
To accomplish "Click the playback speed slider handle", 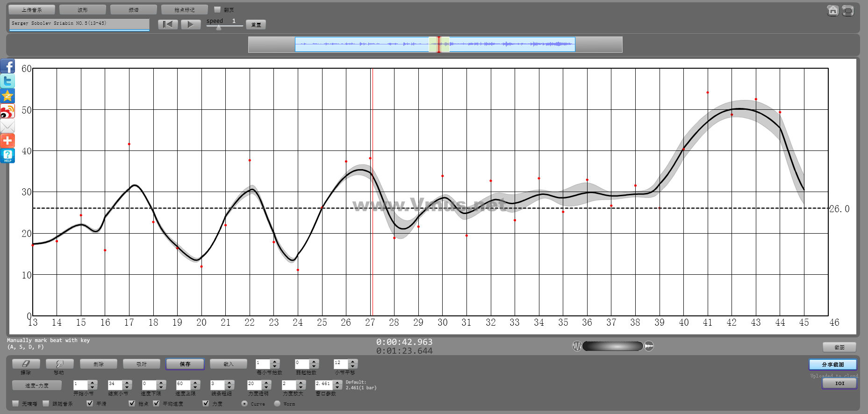I will [218, 27].
